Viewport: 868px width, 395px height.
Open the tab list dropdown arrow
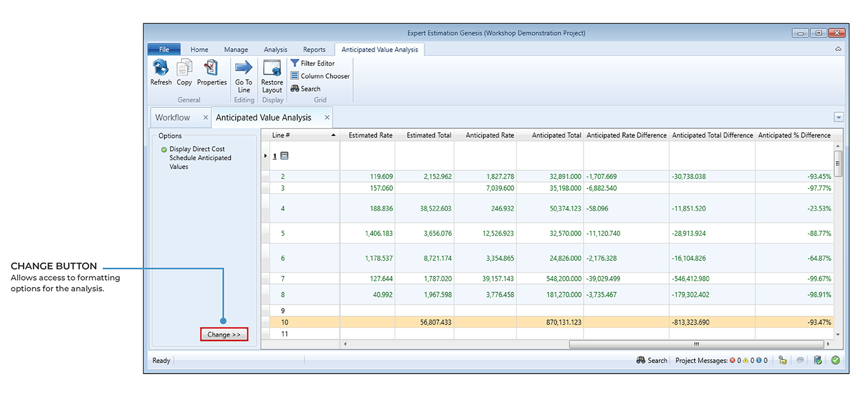click(838, 117)
